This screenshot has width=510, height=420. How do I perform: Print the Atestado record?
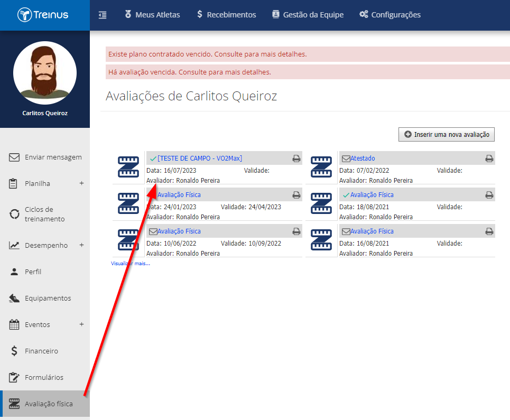pos(489,158)
